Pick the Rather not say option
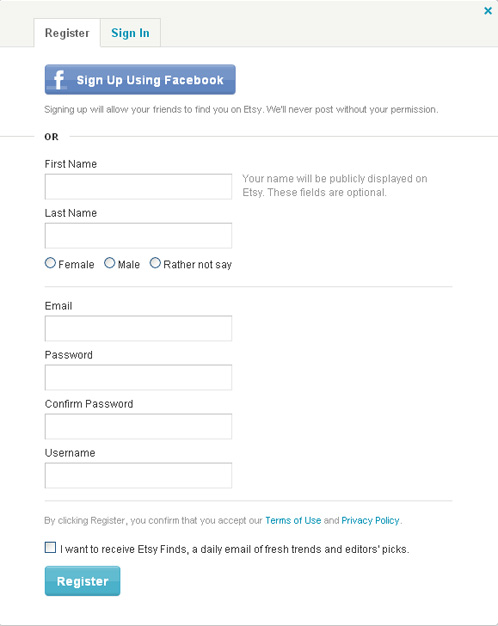The image size is (498, 626). pyautogui.click(x=155, y=263)
